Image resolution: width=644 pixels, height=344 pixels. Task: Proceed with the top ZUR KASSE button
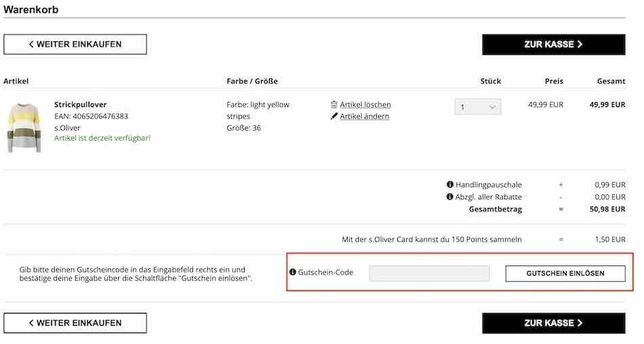tap(554, 44)
